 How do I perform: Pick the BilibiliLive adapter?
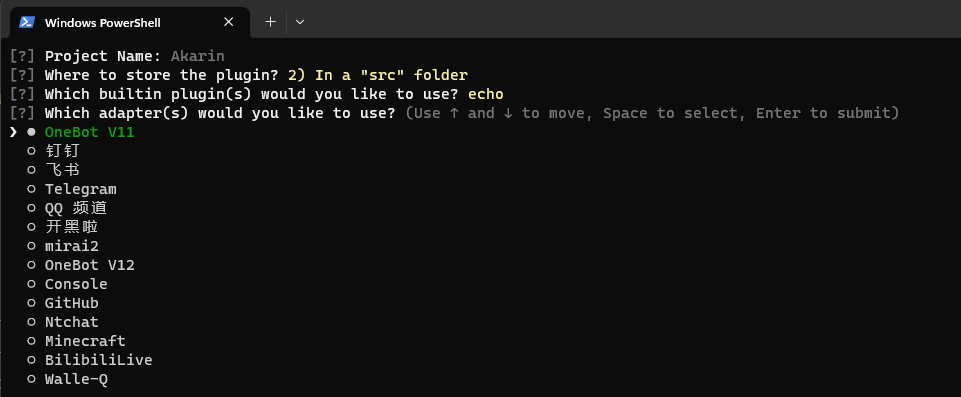[99, 360]
